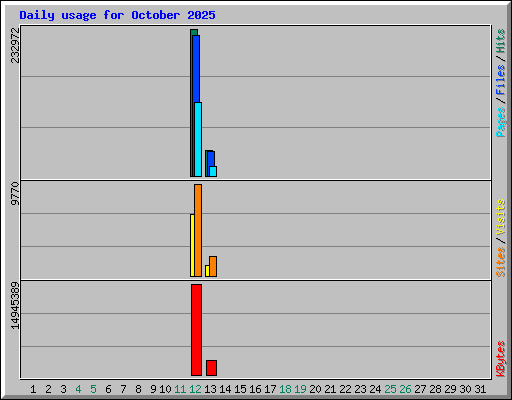
Task: Click day 3 on the x-axis
Action: [x=63, y=389]
